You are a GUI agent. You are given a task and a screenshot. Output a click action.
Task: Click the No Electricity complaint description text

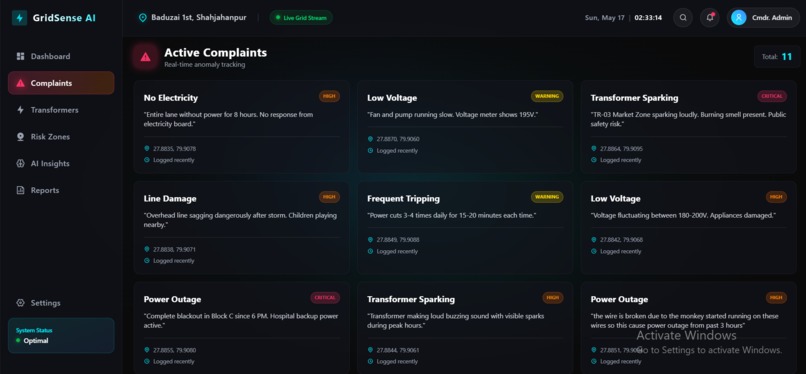[x=229, y=119]
